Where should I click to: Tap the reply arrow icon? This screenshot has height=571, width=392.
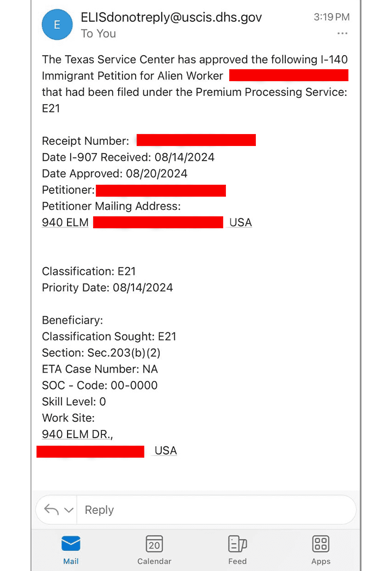tap(51, 510)
